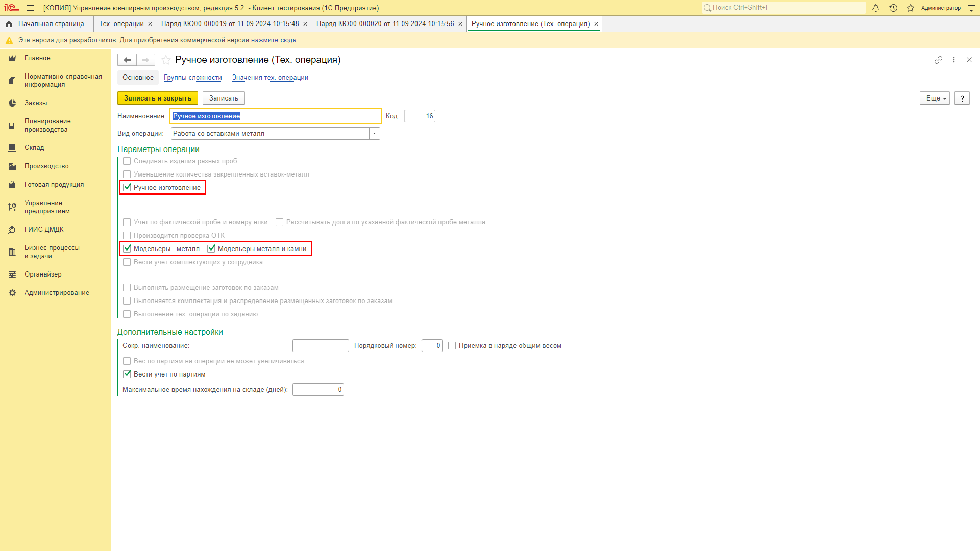Open the Вид операции dropdown arrow

click(x=375, y=133)
